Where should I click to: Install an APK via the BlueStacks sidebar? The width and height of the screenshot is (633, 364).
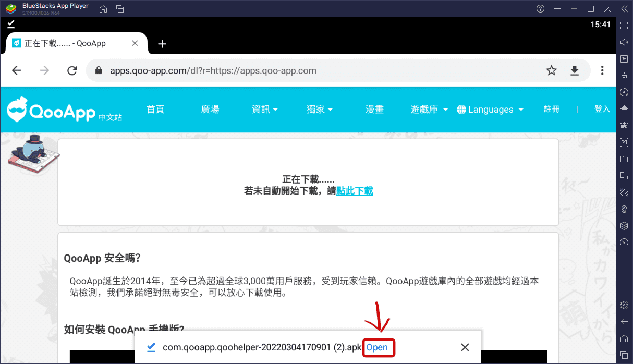click(x=624, y=125)
